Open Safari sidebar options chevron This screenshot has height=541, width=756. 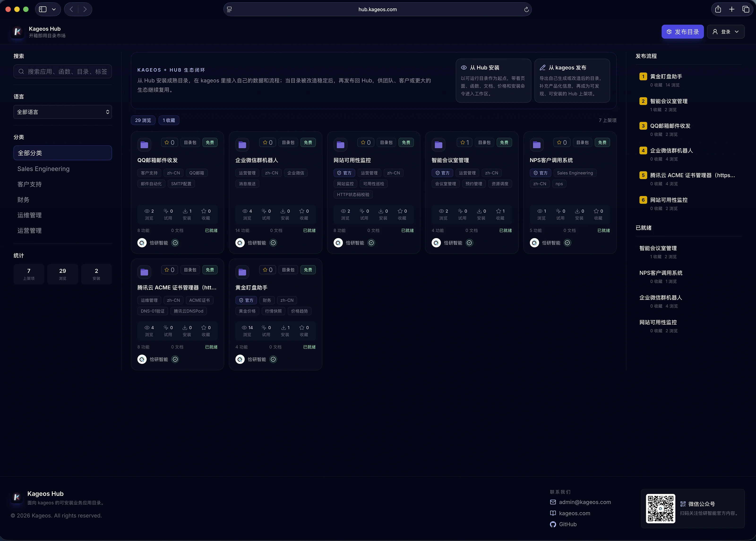coord(54,9)
